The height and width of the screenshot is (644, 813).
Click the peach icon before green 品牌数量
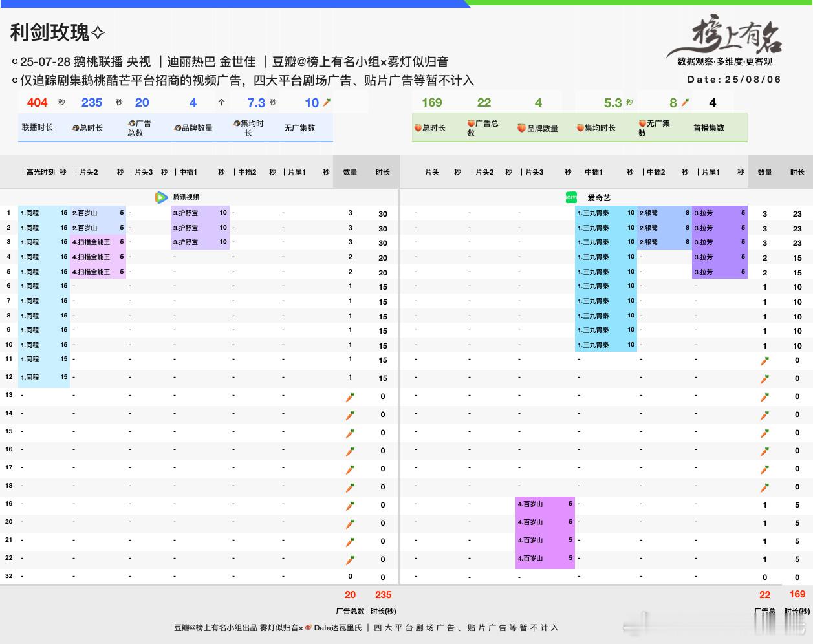pos(521,128)
